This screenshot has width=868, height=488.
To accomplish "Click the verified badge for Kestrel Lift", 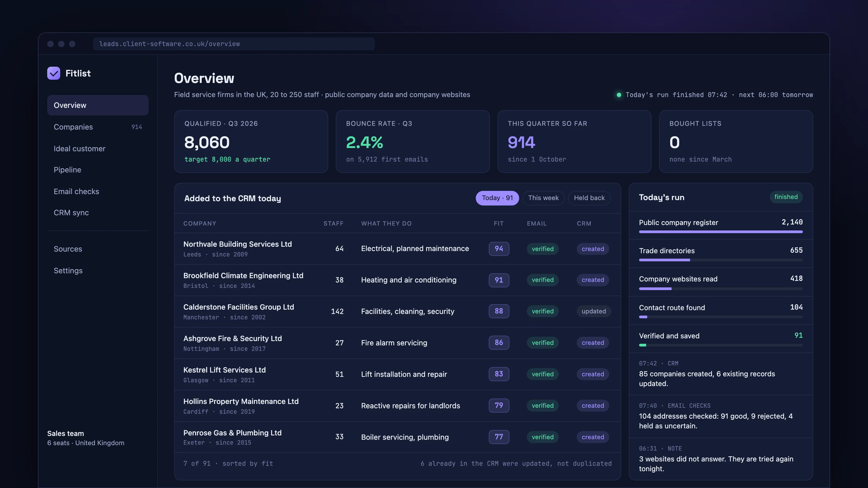I will 542,374.
